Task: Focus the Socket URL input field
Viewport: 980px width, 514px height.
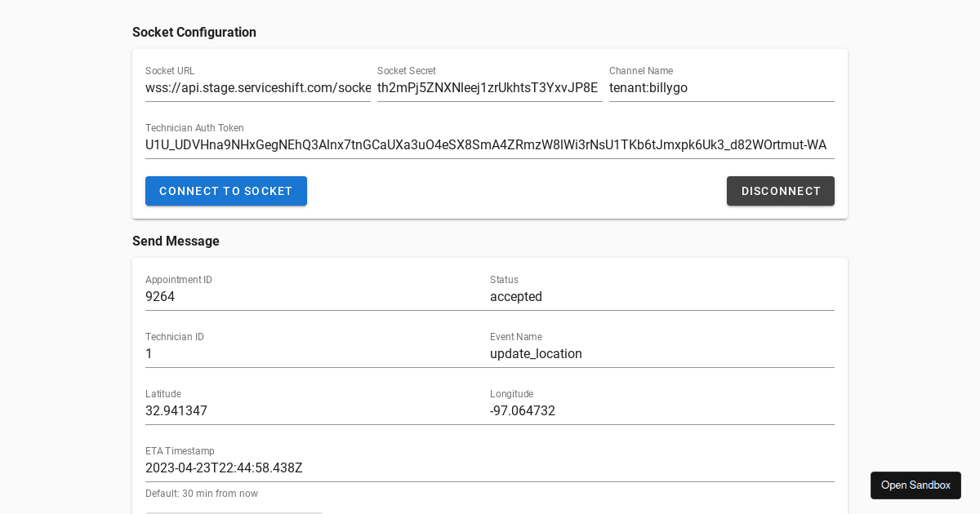Action: [x=257, y=88]
